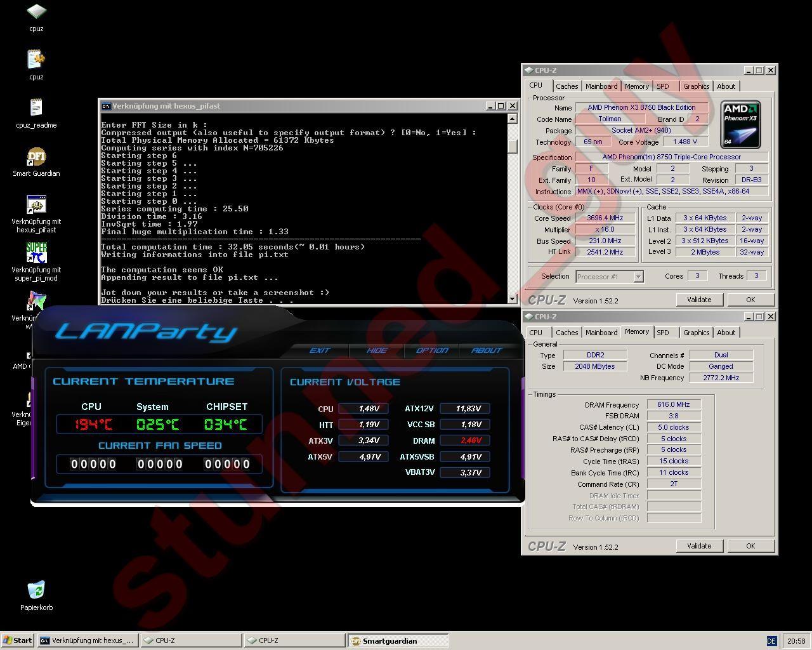The image size is (812, 650).
Task: Open Graphics tab in upper CPU-Z
Action: [x=696, y=86]
